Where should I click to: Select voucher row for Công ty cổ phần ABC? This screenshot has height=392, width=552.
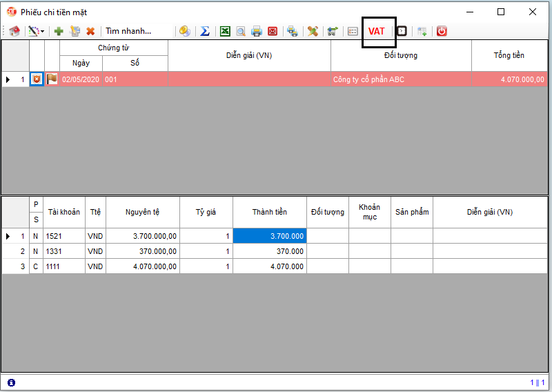coord(368,79)
